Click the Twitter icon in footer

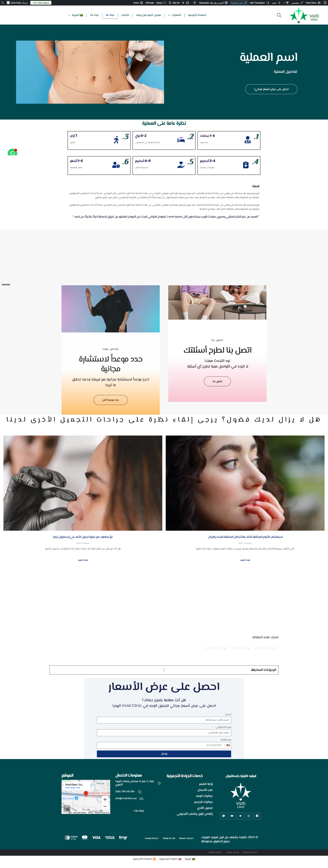(240, 816)
